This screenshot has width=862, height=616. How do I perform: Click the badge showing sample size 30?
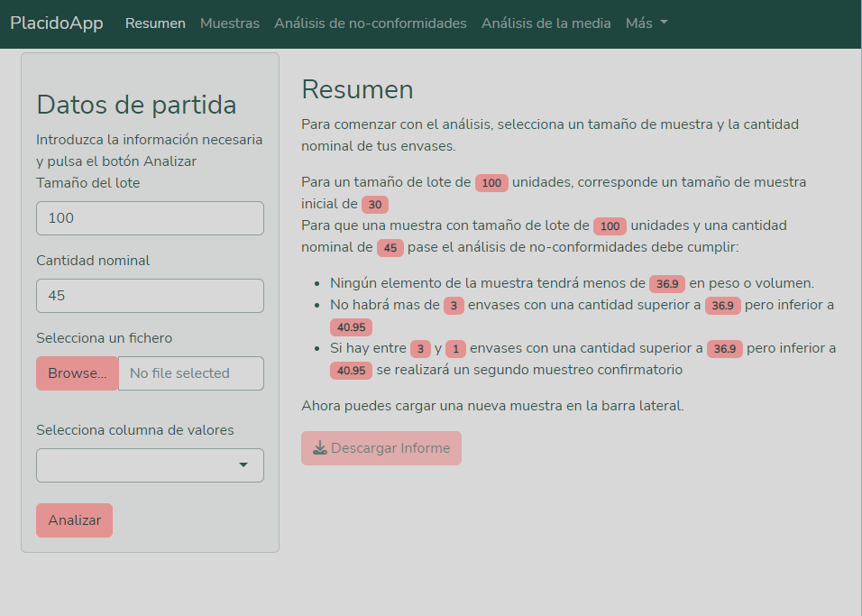point(375,205)
